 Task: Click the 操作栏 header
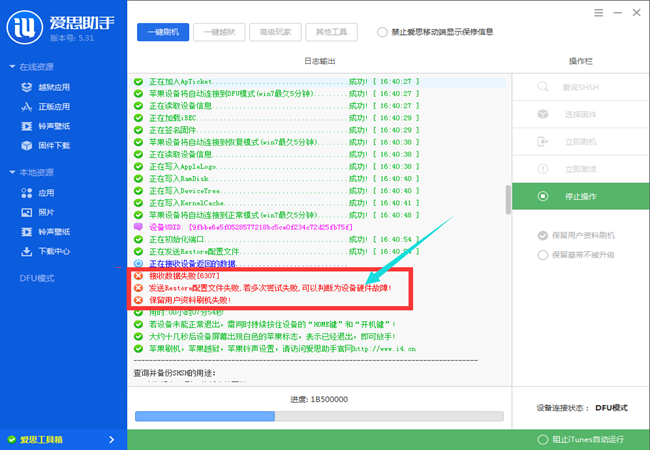pos(580,61)
